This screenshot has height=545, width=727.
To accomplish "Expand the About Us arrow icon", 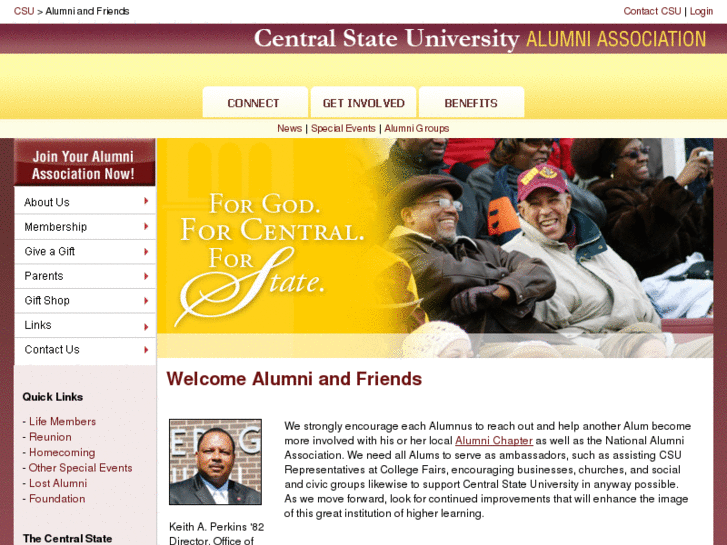I will coord(146,201).
